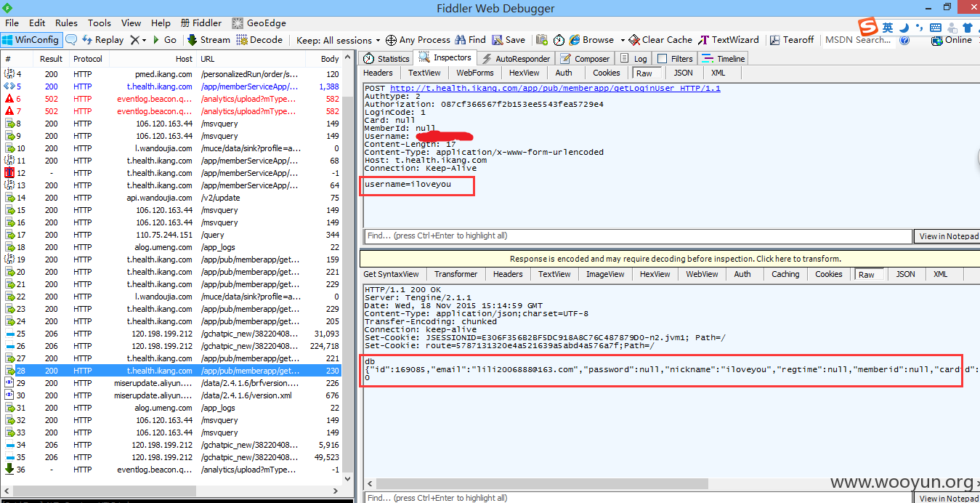Toggle Sogou English/Chinese mode 英
This screenshot has width=980, height=503.
[x=888, y=28]
